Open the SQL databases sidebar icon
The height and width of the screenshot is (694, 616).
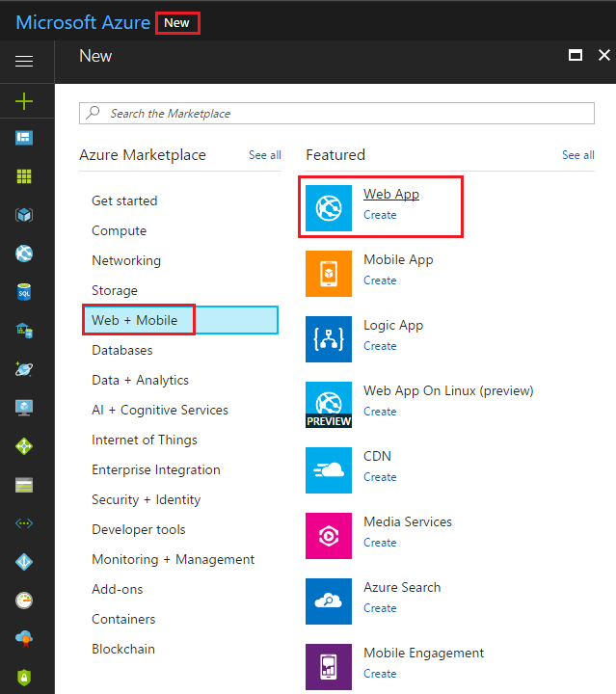tap(24, 292)
